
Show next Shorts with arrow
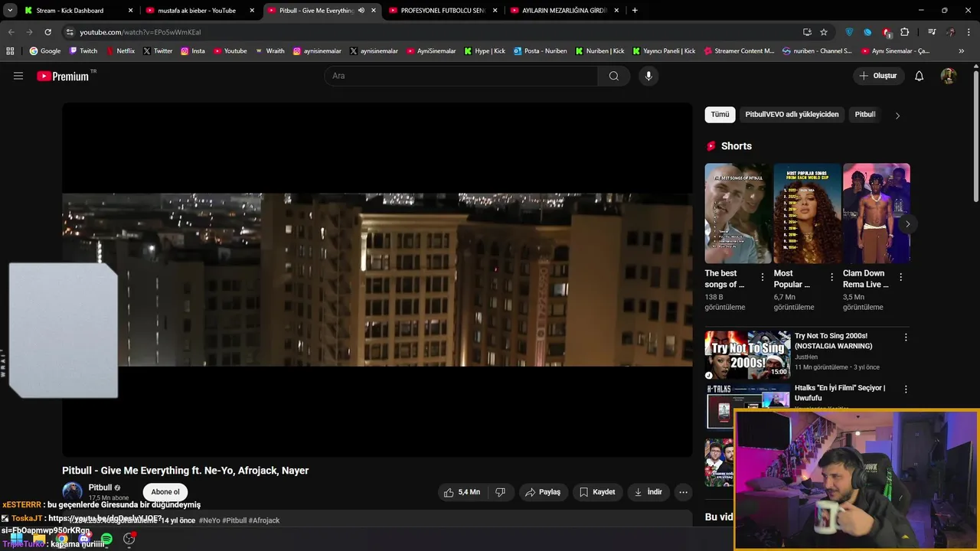[x=907, y=224]
